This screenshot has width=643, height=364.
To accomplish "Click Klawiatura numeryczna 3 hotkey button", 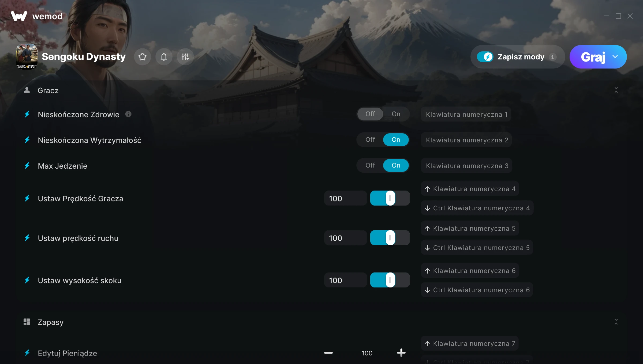I will click(467, 166).
